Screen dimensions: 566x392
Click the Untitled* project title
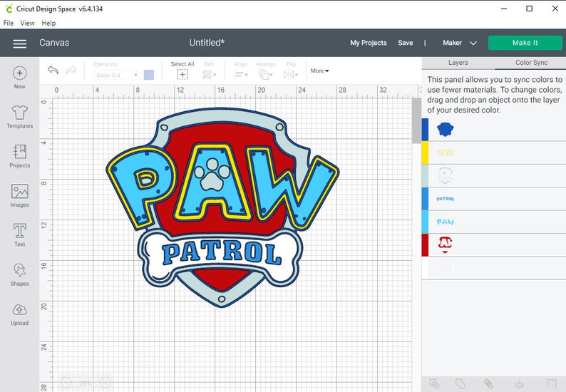pos(207,43)
